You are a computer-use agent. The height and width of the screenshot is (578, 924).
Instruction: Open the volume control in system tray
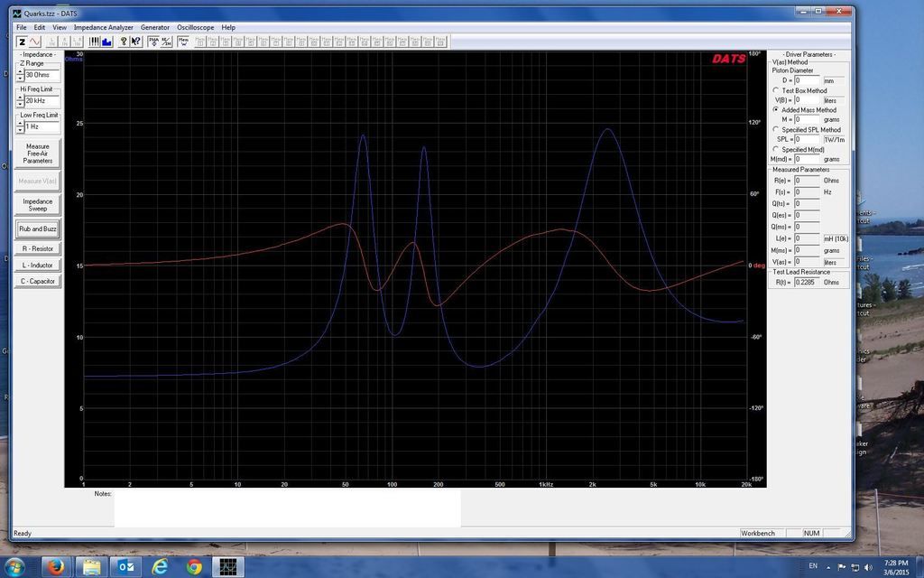click(x=868, y=567)
